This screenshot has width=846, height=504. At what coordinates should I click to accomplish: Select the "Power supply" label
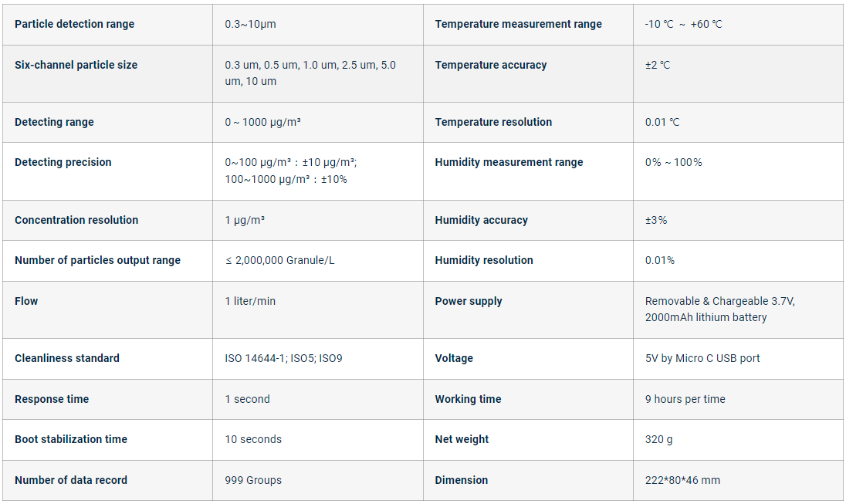[469, 301]
